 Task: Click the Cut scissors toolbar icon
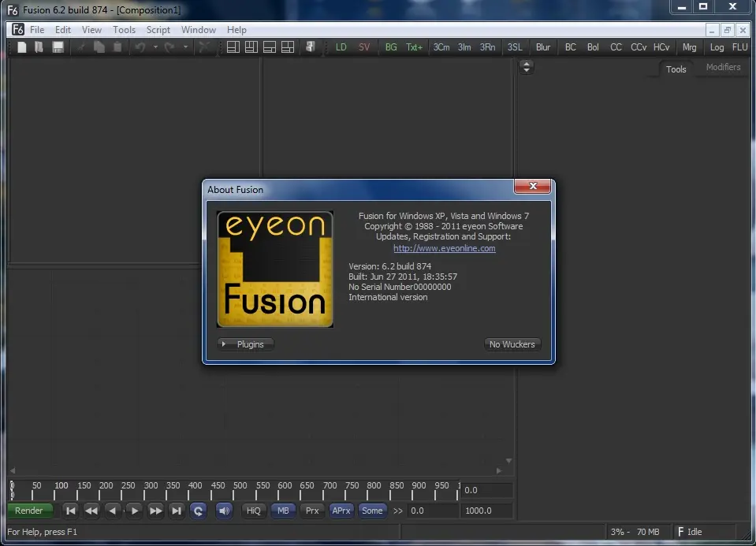(x=81, y=47)
